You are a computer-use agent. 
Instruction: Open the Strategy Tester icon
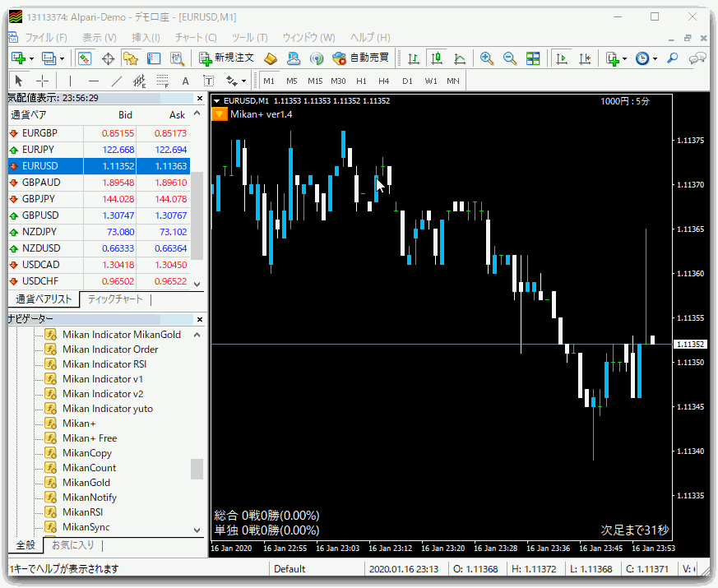[177, 58]
